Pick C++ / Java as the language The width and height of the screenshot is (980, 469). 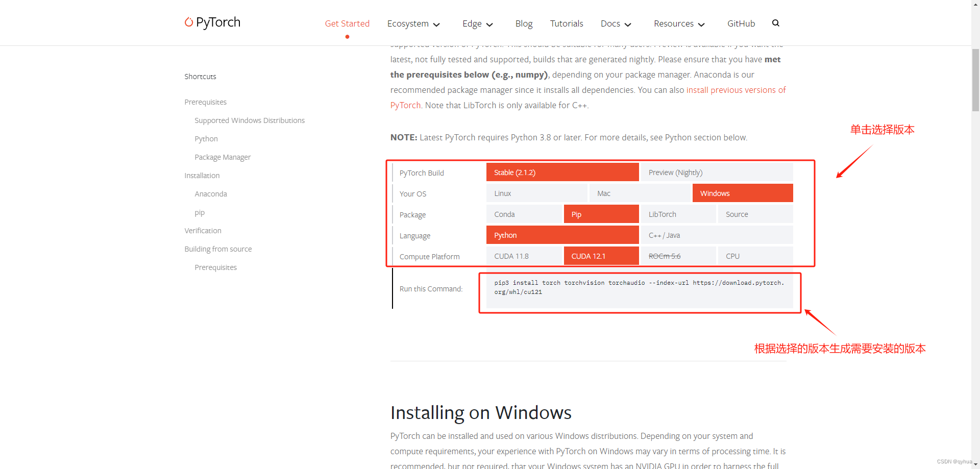pos(717,235)
